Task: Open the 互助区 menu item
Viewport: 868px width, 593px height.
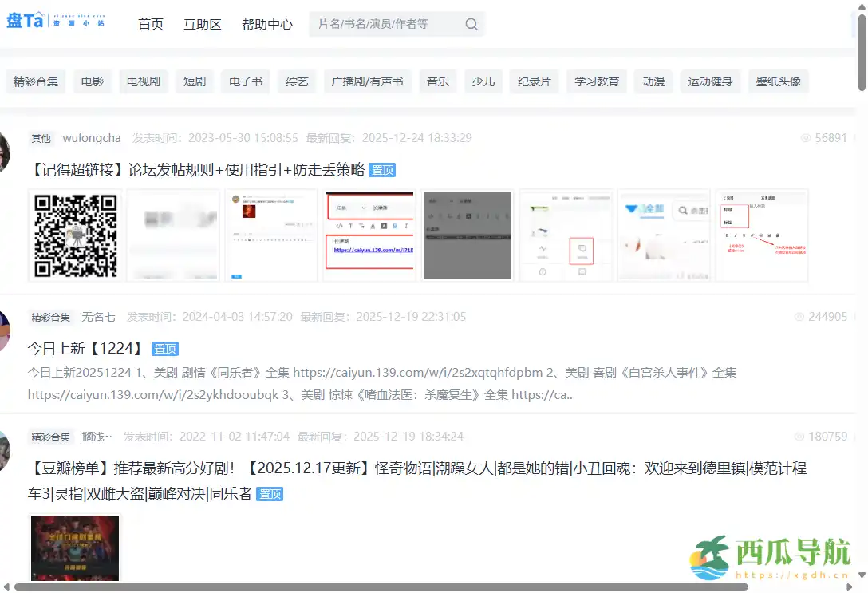Action: (x=202, y=24)
